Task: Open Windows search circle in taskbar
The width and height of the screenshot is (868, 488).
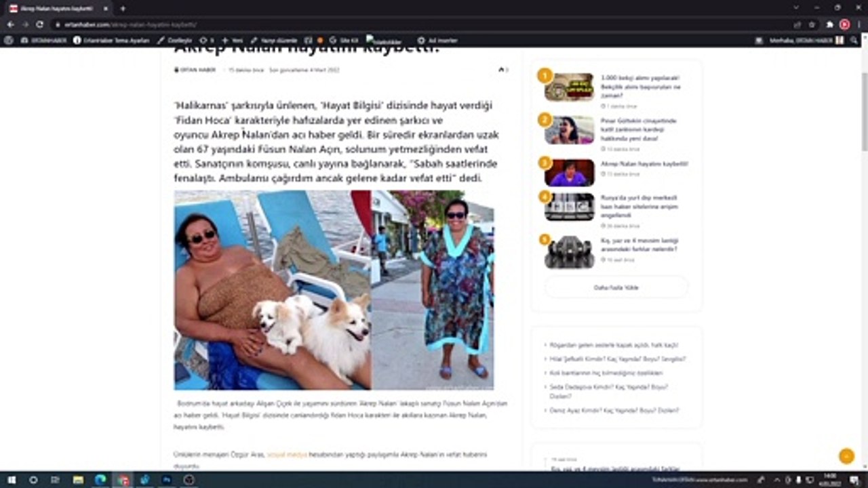Action: [33, 480]
